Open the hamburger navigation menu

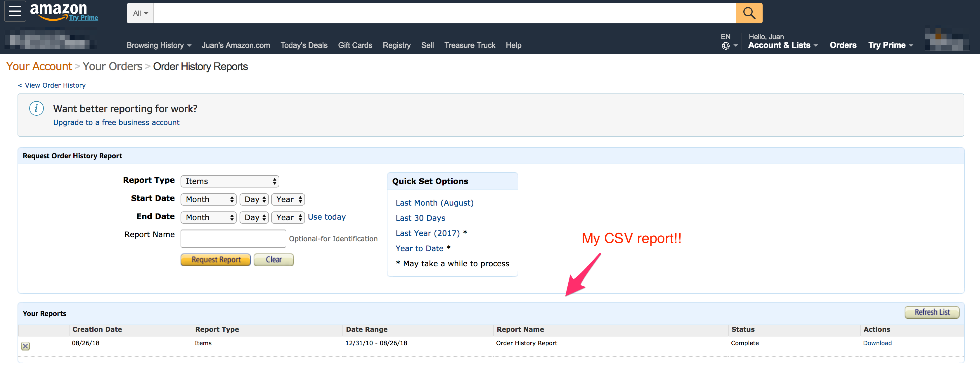coord(15,11)
